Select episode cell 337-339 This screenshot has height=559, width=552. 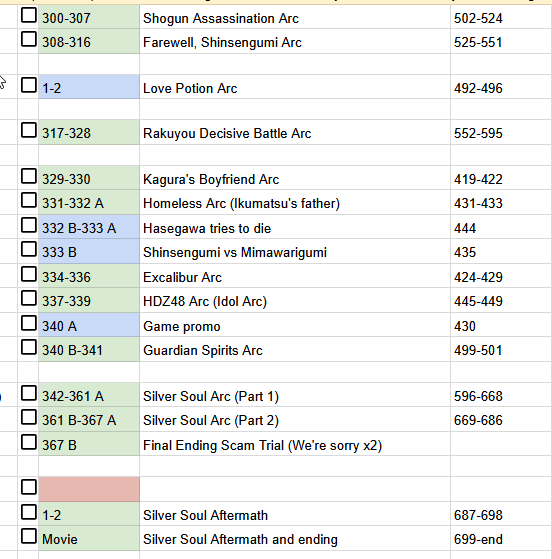tap(89, 301)
